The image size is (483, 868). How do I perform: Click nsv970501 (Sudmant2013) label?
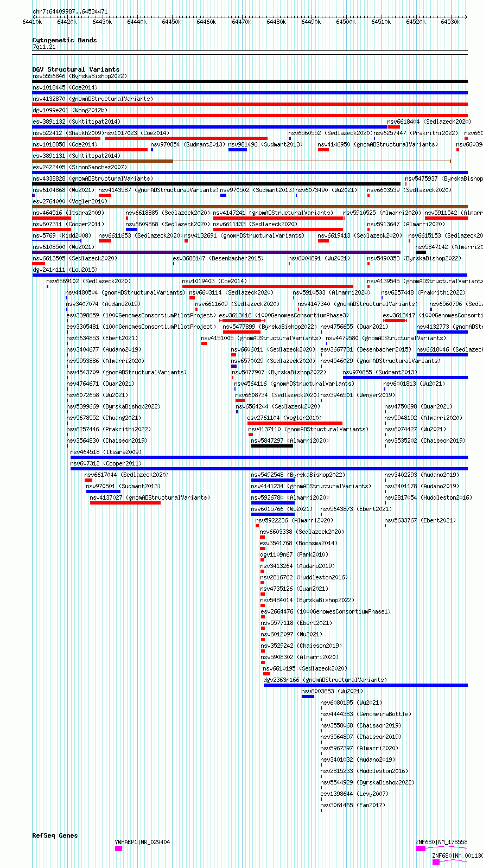123,486
